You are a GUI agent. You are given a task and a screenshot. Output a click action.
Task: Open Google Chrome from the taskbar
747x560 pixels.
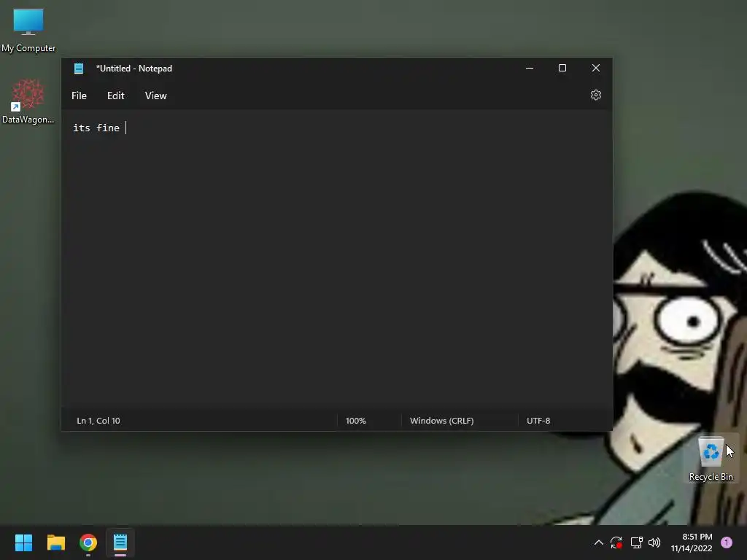[x=88, y=542]
